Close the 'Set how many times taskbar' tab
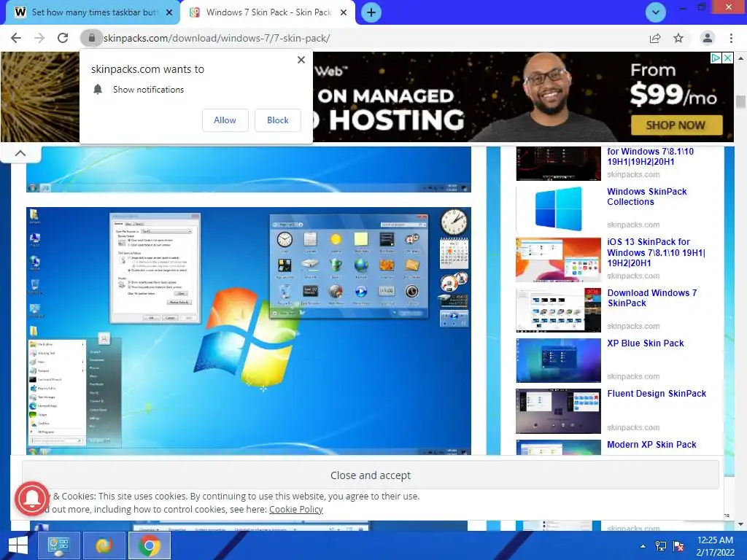 coord(169,12)
